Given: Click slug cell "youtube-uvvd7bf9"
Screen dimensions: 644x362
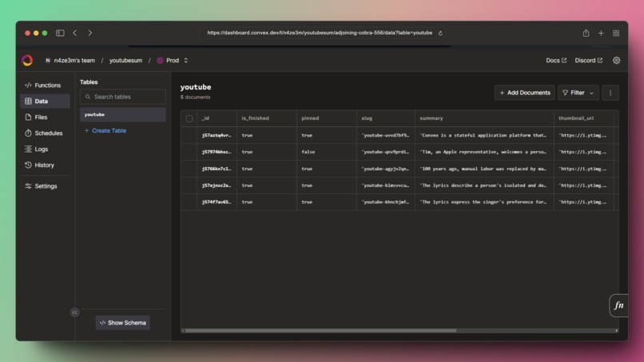Looking at the screenshot, I should (386, 135).
